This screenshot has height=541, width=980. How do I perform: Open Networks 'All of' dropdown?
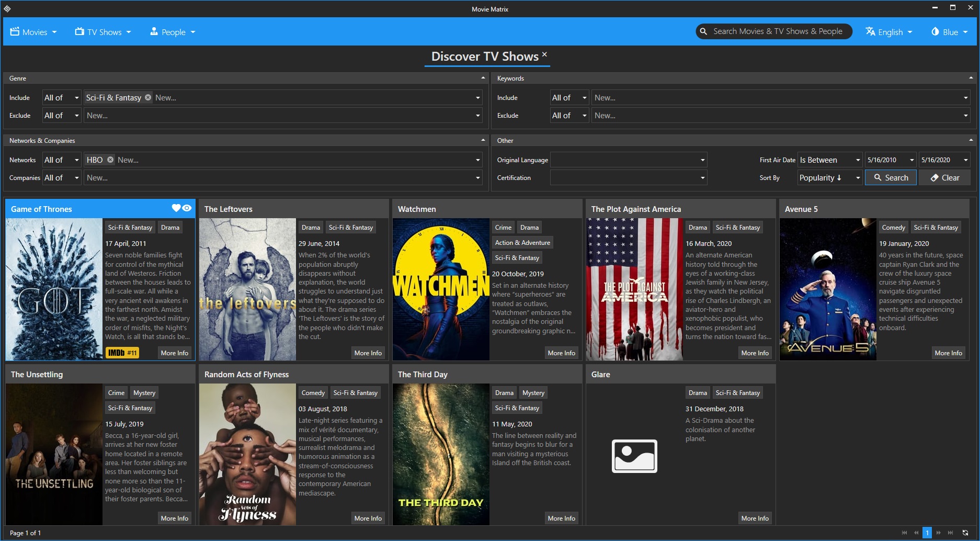click(x=62, y=160)
